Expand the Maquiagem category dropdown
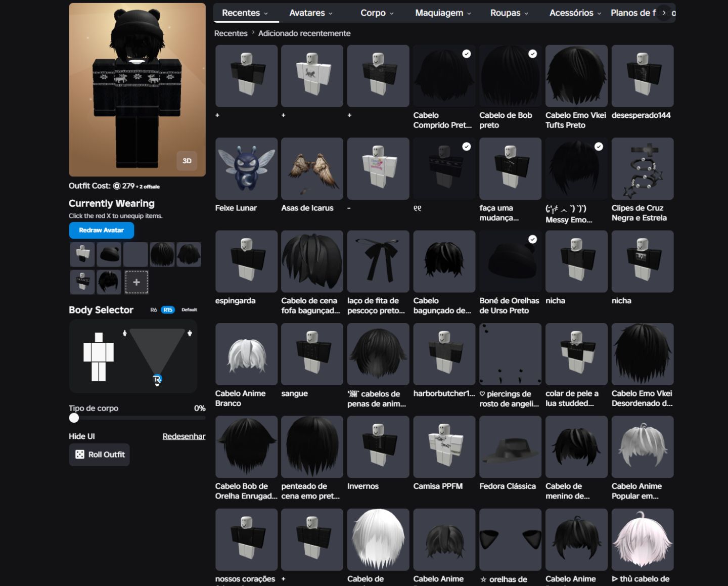The image size is (728, 586). tap(443, 13)
